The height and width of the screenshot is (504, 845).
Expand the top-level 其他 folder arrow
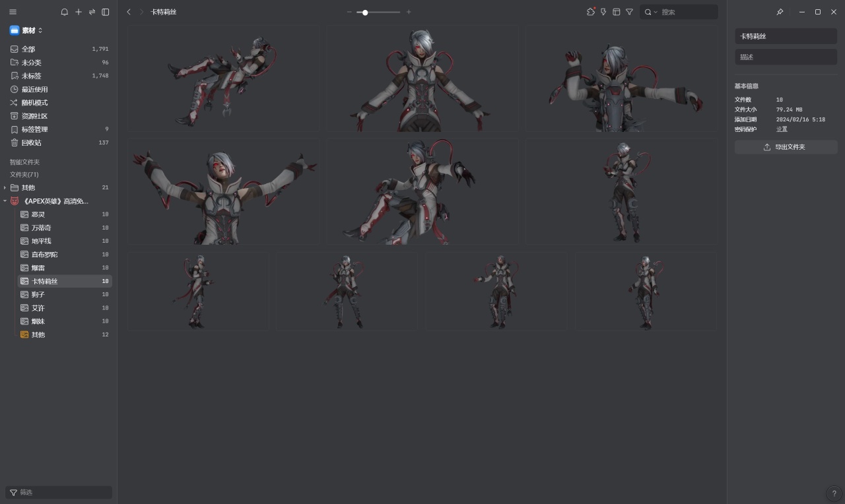click(x=5, y=188)
